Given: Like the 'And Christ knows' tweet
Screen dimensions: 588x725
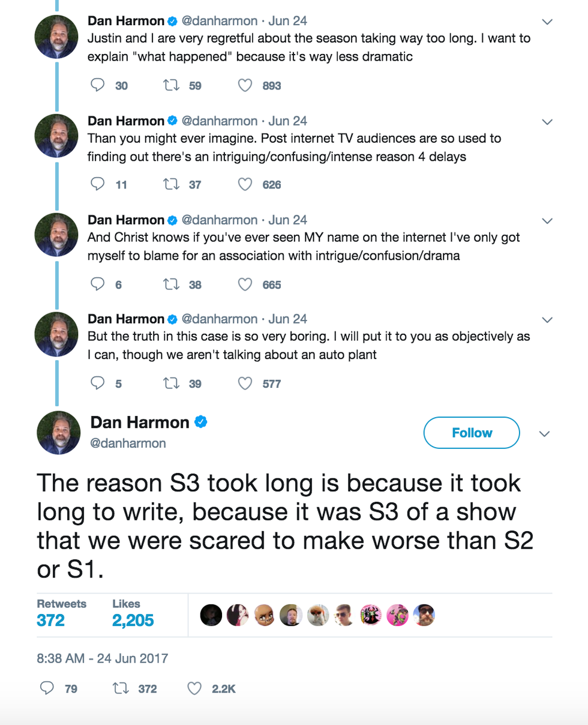Looking at the screenshot, I should tap(245, 284).
